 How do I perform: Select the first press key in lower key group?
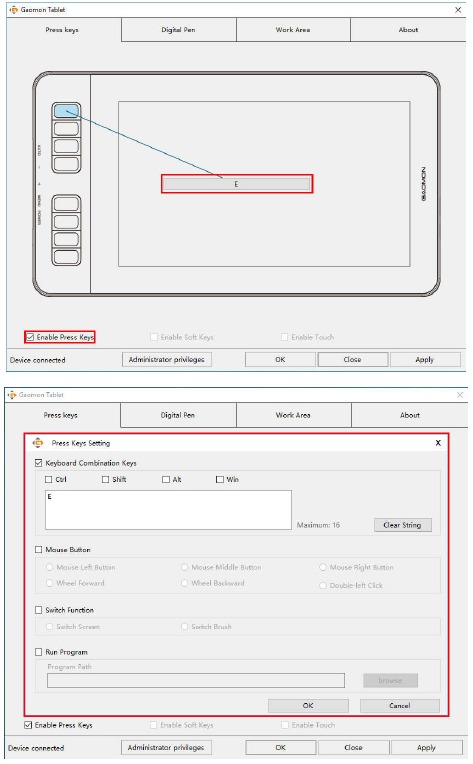click(x=66, y=204)
